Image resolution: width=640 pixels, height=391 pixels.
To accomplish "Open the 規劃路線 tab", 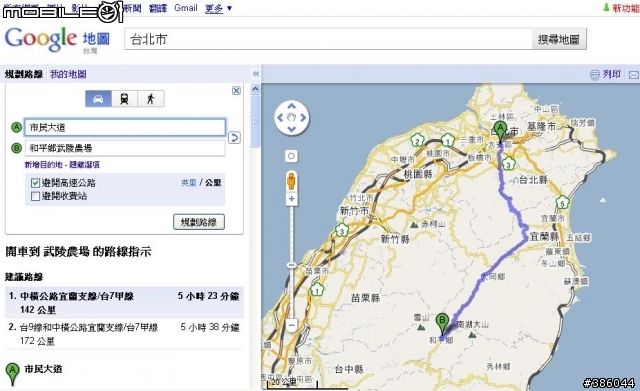I will [x=24, y=74].
